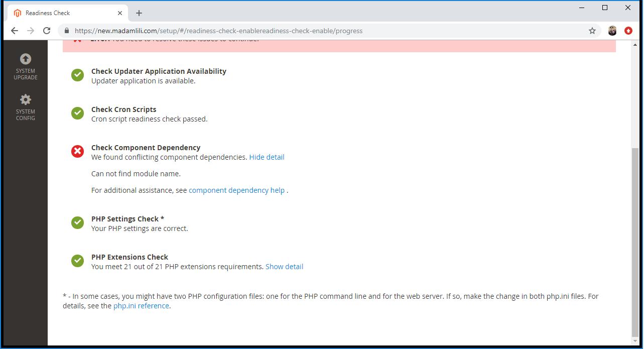The width and height of the screenshot is (644, 349).
Task: Click the Magento logo on the browser tab
Action: pyautogui.click(x=19, y=13)
